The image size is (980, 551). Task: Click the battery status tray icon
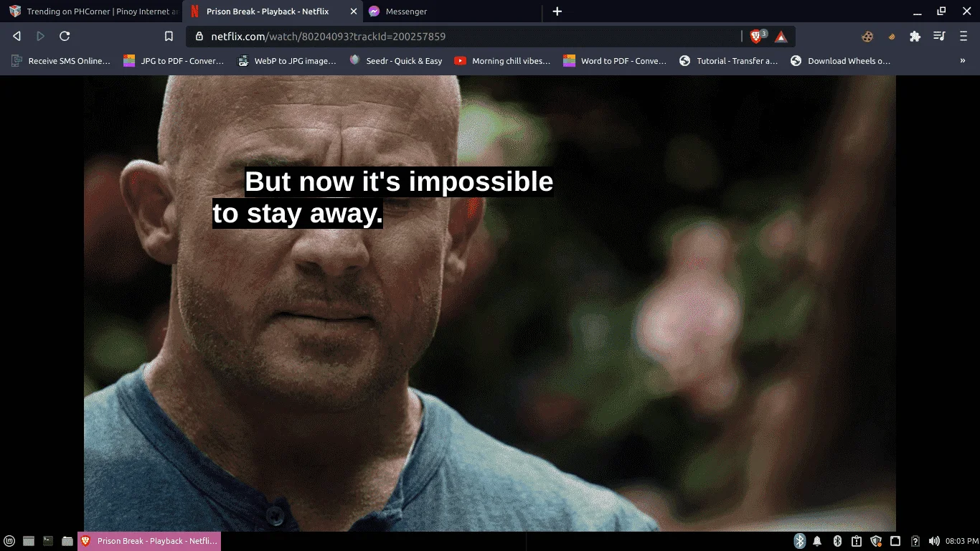click(x=915, y=541)
